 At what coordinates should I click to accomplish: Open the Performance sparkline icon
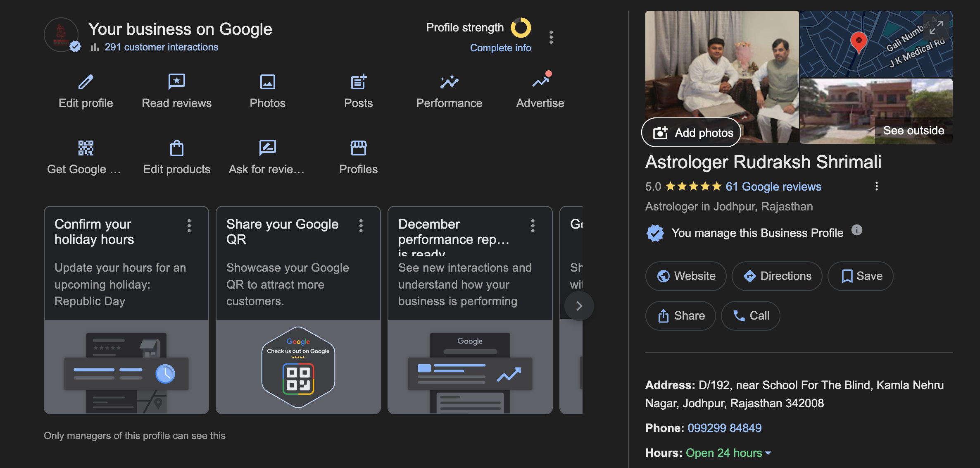(x=449, y=82)
